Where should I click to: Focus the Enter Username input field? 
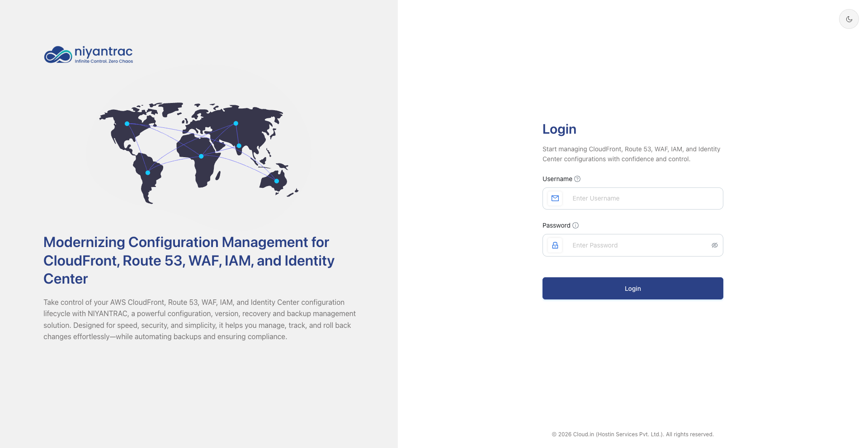tap(633, 198)
